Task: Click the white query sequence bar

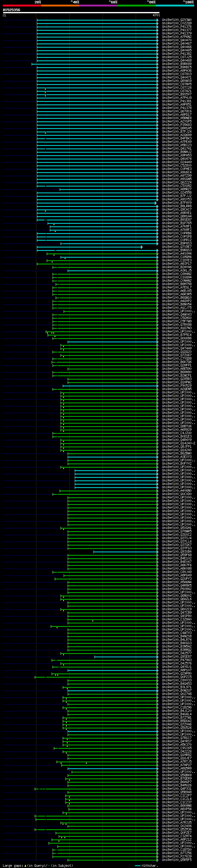Action: coord(81,13)
